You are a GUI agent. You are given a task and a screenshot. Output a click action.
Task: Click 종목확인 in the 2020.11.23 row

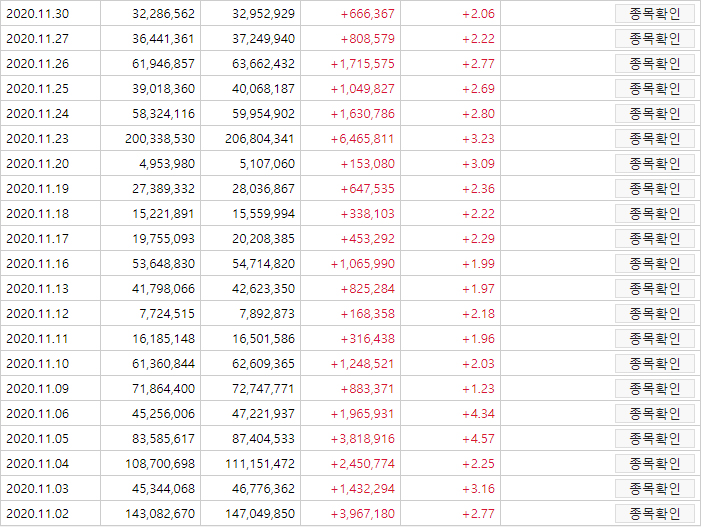pos(655,139)
